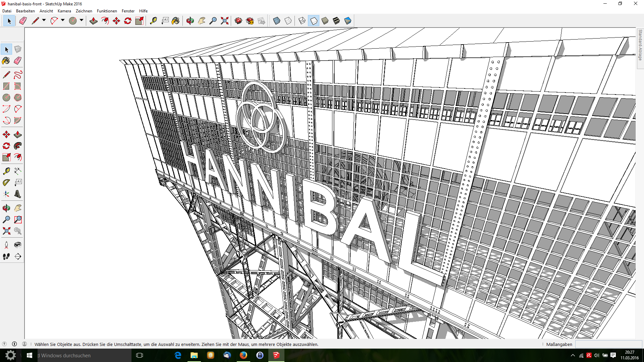Click the Zoom Extents icon in top toolbar
Image resolution: width=644 pixels, height=362 pixels.
tap(224, 21)
